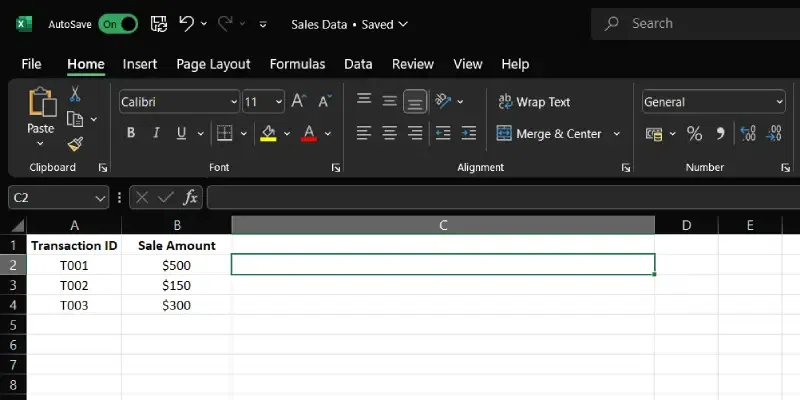
Task: Turn off the AutoSave toggle
Action: [118, 23]
